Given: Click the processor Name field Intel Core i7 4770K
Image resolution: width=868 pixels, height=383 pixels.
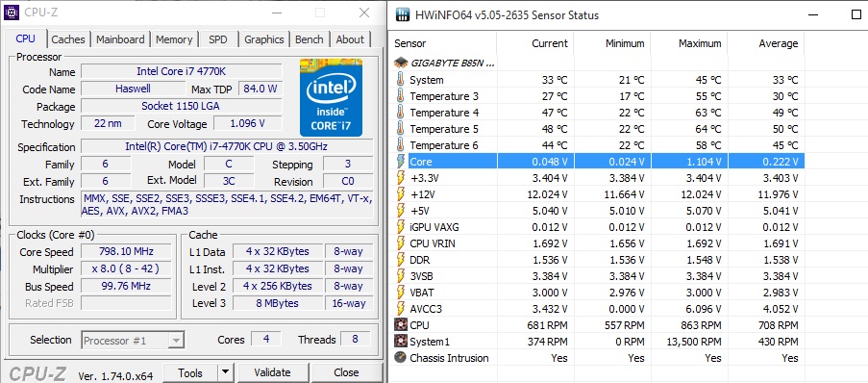Looking at the screenshot, I should (x=182, y=71).
